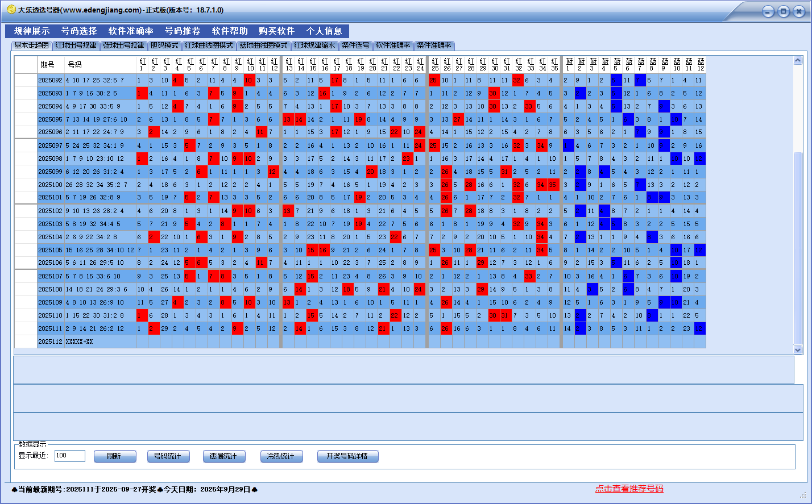Switch to the 蓝球曲线图模式 tab
The width and height of the screenshot is (812, 504).
point(263,45)
